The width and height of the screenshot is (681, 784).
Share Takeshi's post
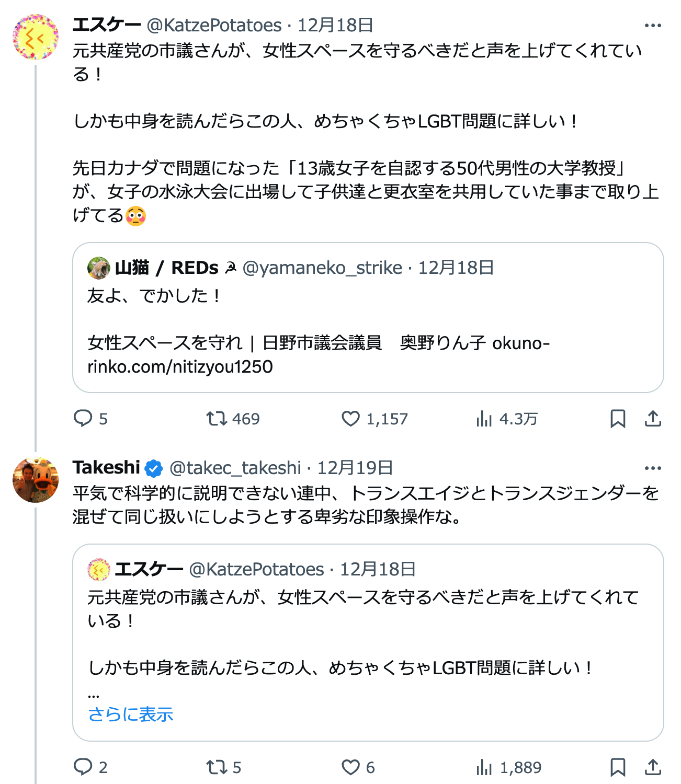click(653, 767)
